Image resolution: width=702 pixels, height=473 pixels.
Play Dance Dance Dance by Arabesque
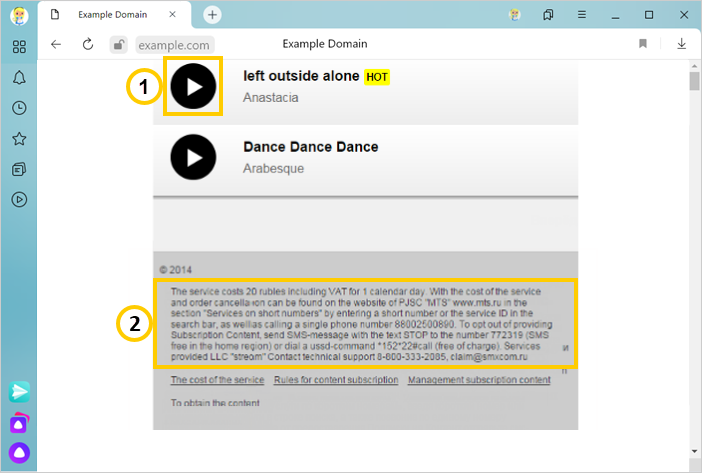pyautogui.click(x=193, y=157)
